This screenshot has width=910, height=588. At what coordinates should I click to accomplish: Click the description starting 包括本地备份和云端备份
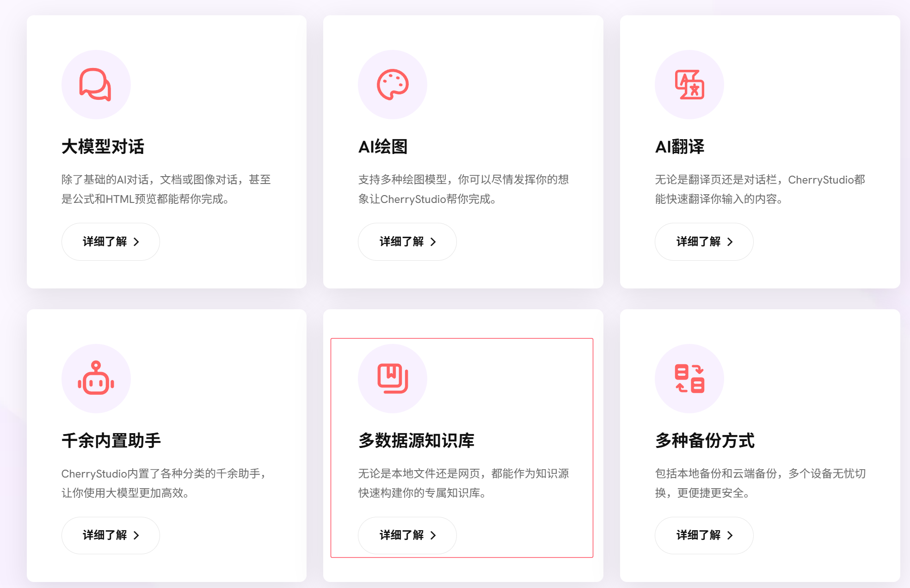click(760, 483)
